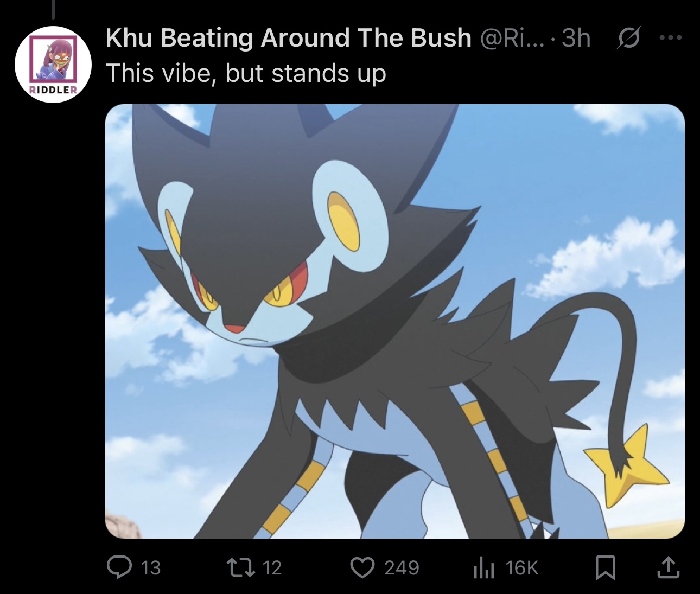Select the This vibe, but stands up text
This screenshot has width=700, height=594.
pos(246,73)
